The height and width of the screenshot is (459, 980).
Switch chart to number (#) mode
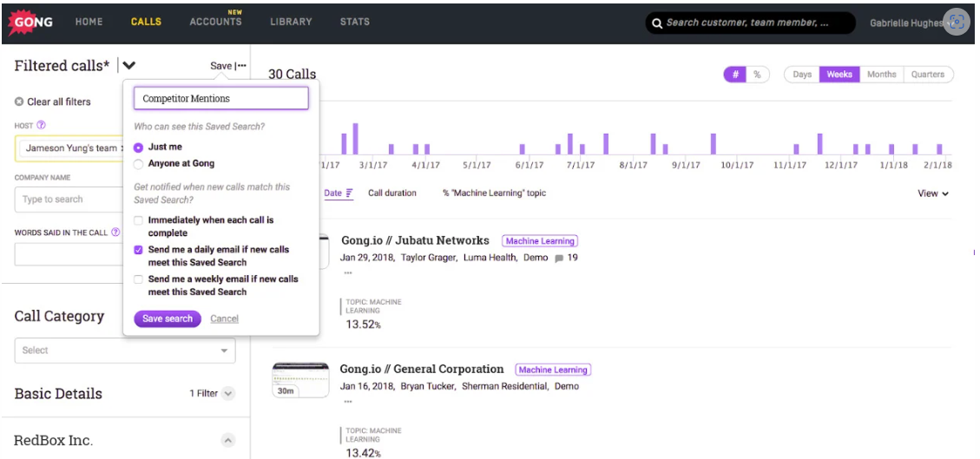pyautogui.click(x=735, y=75)
